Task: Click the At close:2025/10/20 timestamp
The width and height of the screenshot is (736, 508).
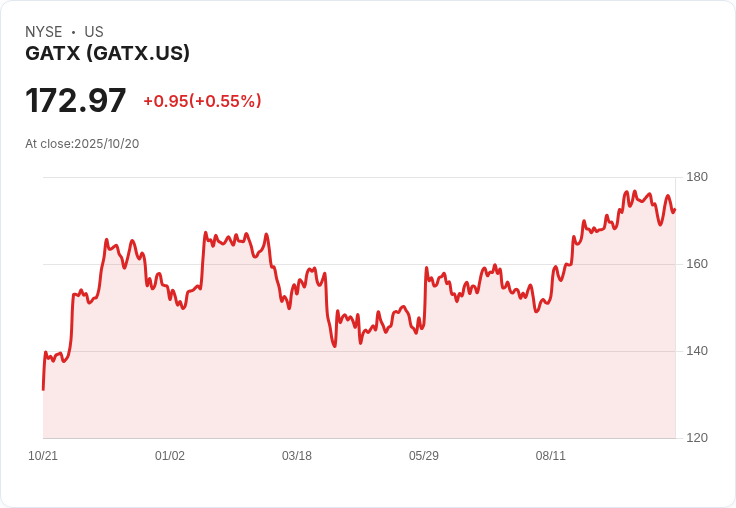Action: pyautogui.click(x=82, y=144)
